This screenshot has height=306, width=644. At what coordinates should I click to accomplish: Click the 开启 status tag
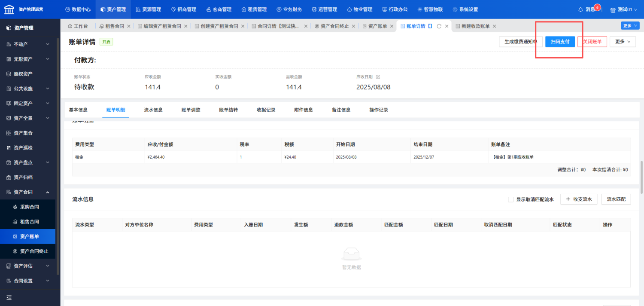(x=106, y=42)
